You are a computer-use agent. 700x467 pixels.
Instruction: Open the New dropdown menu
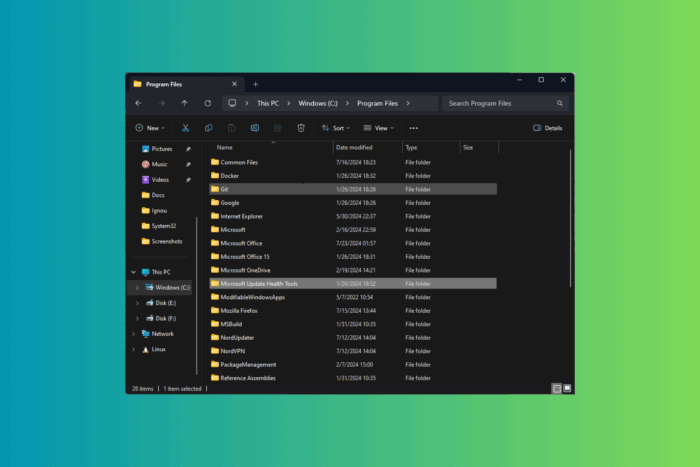[x=150, y=128]
